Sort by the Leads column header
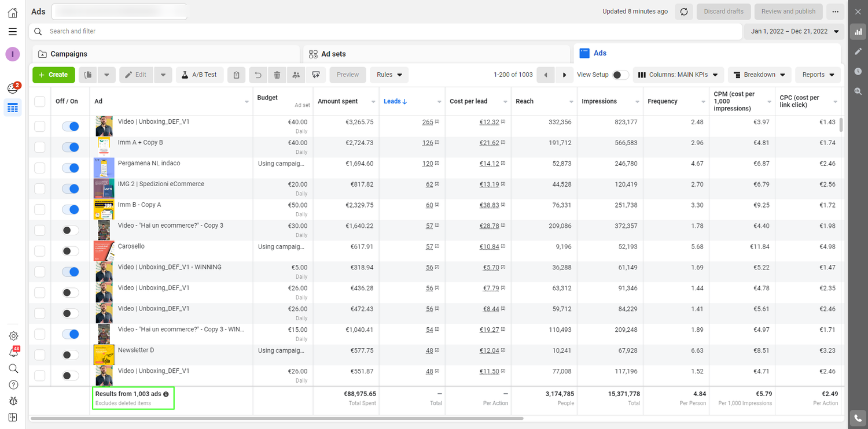 tap(395, 101)
